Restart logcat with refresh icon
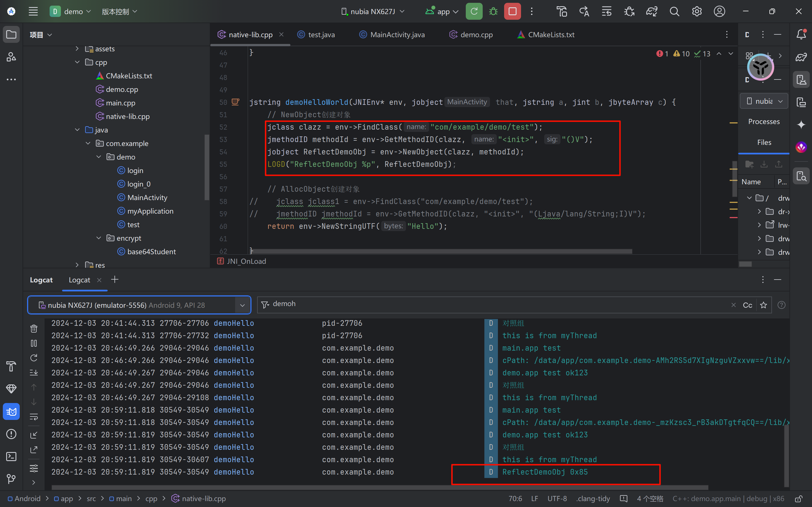Image resolution: width=812 pixels, height=507 pixels. pyautogui.click(x=34, y=358)
